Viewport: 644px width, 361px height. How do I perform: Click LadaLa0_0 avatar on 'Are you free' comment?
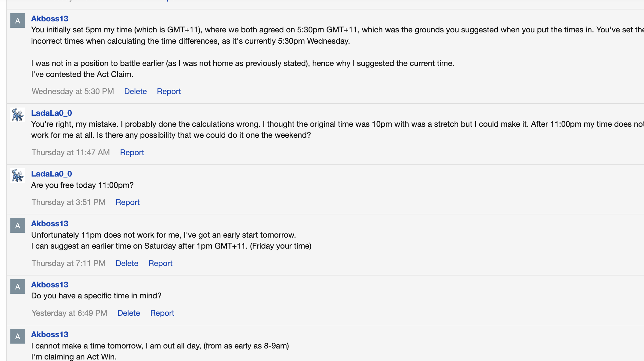pyautogui.click(x=18, y=176)
